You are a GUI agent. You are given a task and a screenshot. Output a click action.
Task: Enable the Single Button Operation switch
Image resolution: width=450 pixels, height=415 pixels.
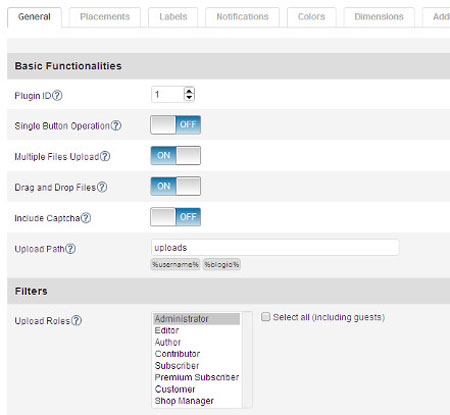click(x=176, y=125)
